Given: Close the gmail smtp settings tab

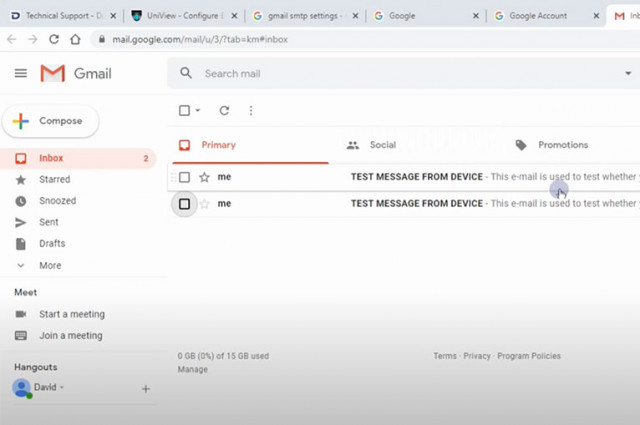Looking at the screenshot, I should [x=355, y=16].
